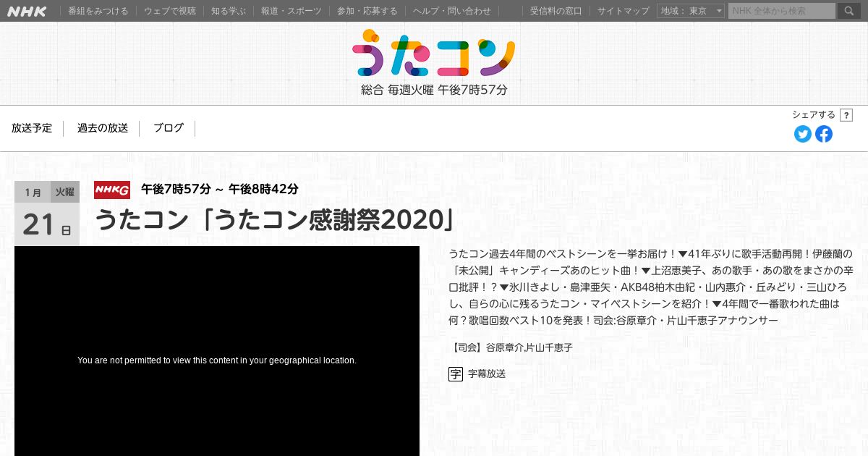Screen dimensions: 868x456
Task: Click broadcast time 午後7時57分～午後8時42分
Action: [220, 190]
